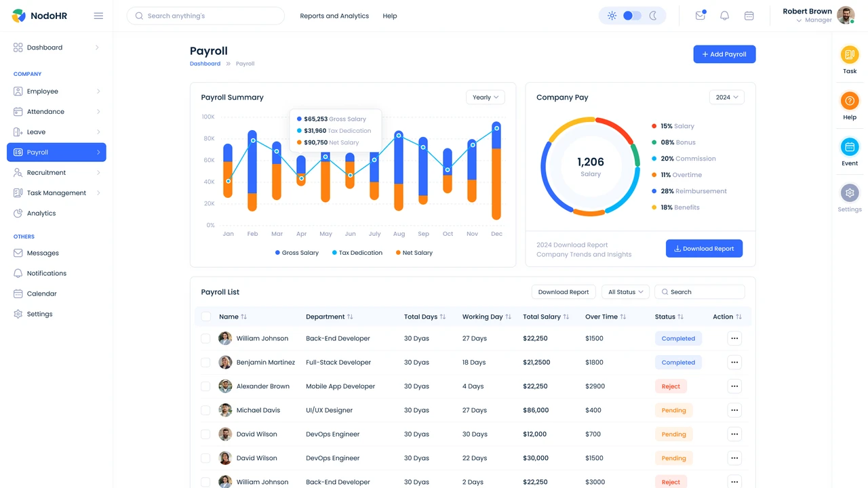
Task: Sort by Working Day sort icon
Action: 509,317
